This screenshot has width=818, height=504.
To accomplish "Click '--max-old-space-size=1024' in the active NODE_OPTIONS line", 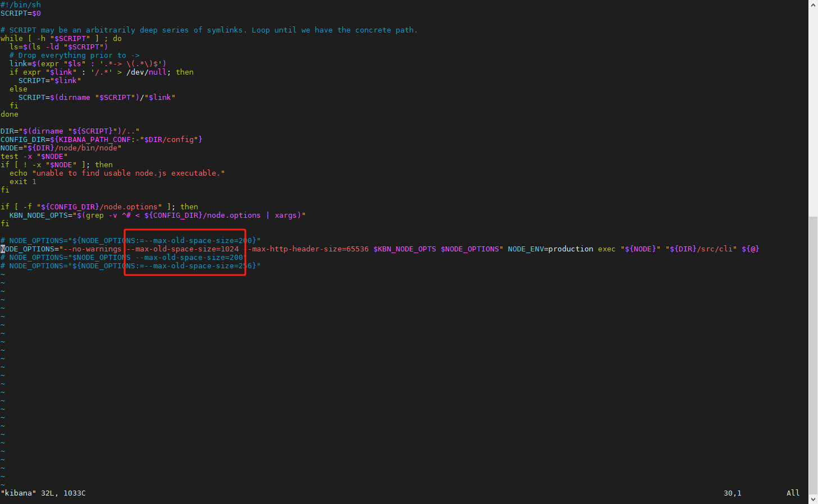I will pyautogui.click(x=182, y=249).
